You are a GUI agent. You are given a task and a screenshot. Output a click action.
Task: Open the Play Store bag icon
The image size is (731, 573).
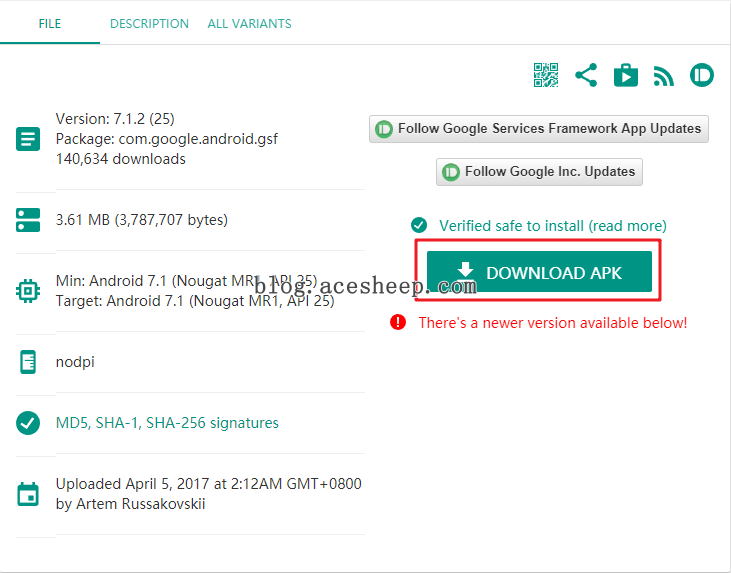626,75
